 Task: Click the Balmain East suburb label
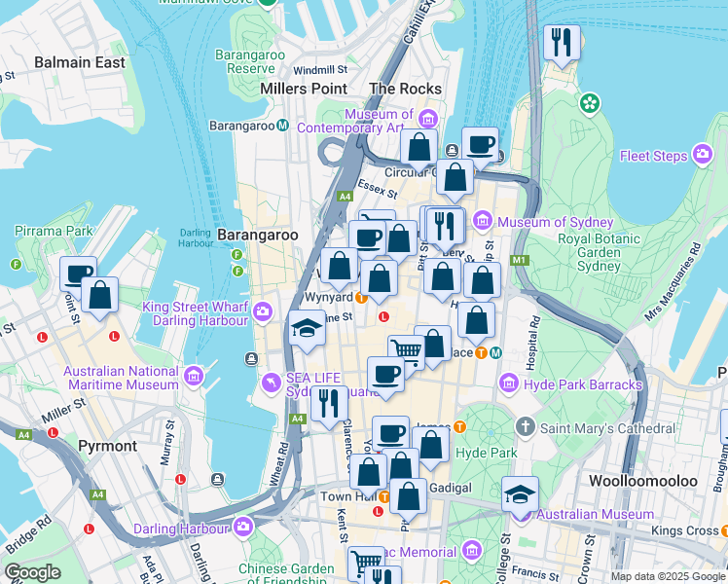pos(80,62)
